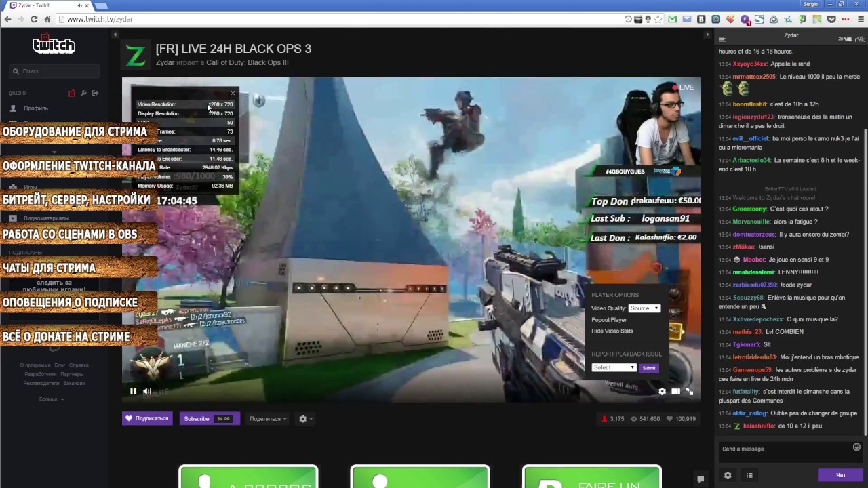Choose Popout Player option
Viewport: 868px width, 488px height.
point(609,320)
